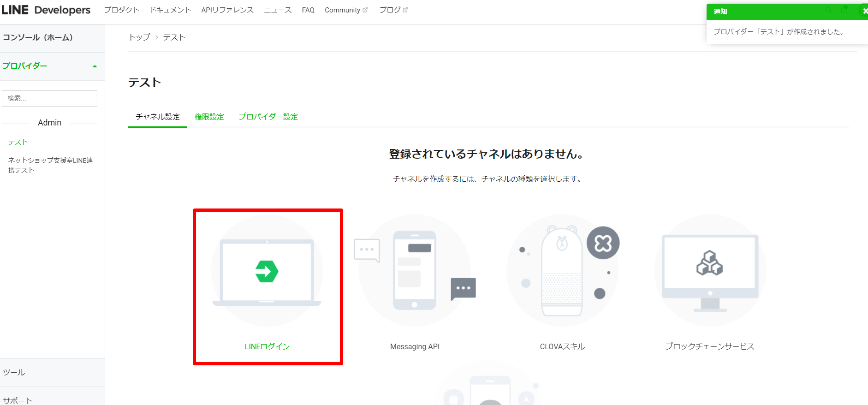This screenshot has height=405, width=868.
Task: Select the blockchain service monitor icon
Action: (x=710, y=271)
